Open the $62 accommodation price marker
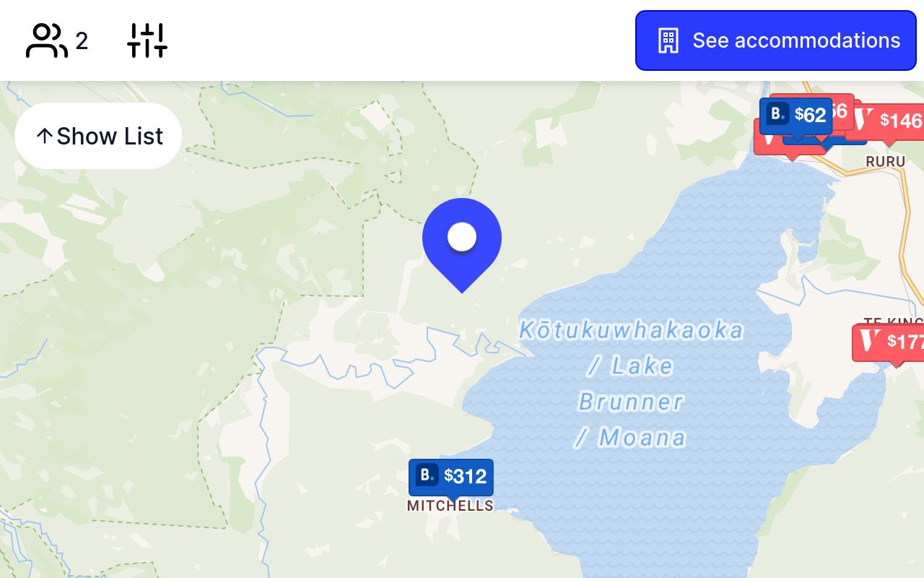This screenshot has height=578, width=924. tap(796, 116)
